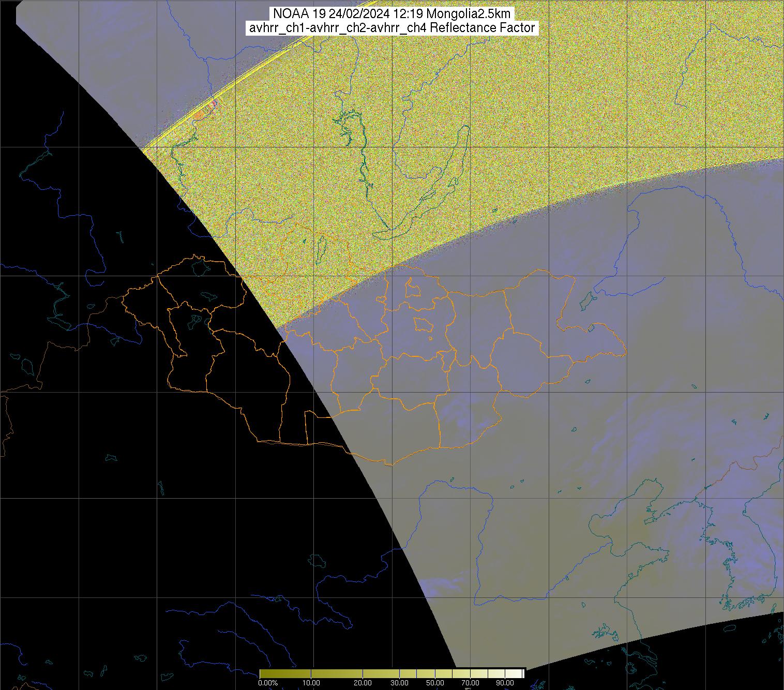Click the white end cap of the colorbar
This screenshot has height=690, width=784.
524,673
